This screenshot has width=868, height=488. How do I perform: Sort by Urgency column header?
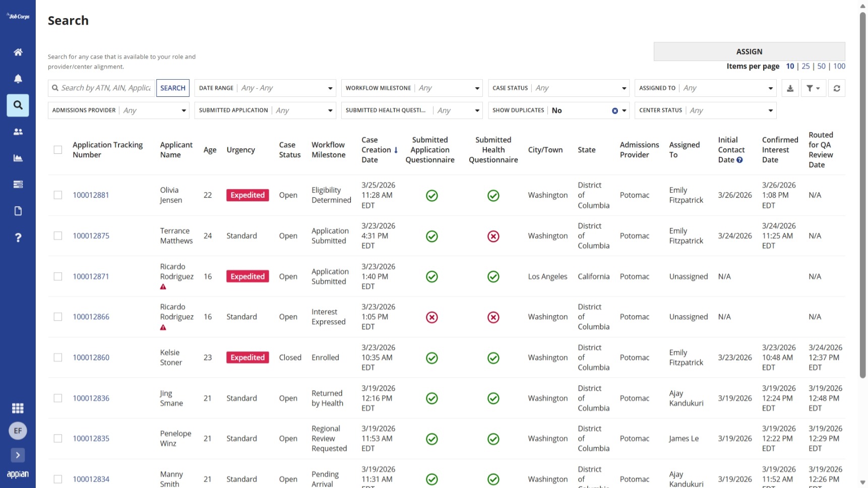(240, 150)
